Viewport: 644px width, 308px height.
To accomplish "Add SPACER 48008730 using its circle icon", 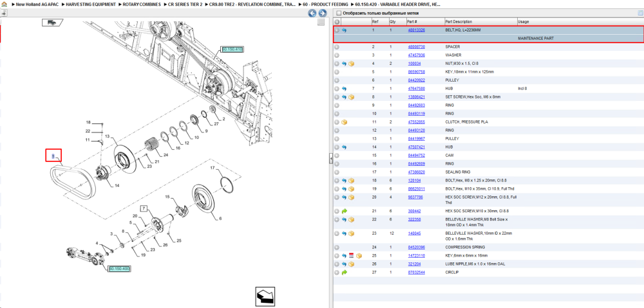I will 337,47.
